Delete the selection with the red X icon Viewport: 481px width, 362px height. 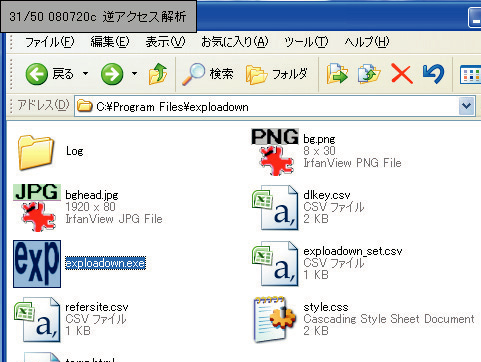[402, 74]
